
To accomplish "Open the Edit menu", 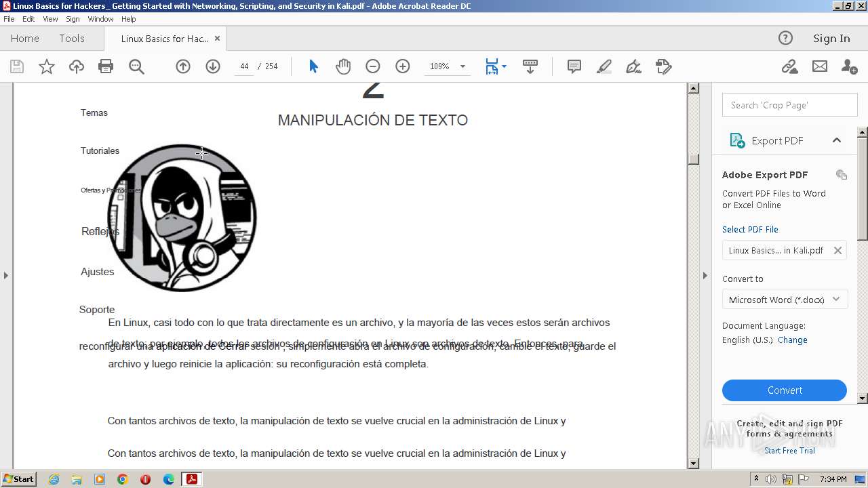I will click(28, 19).
